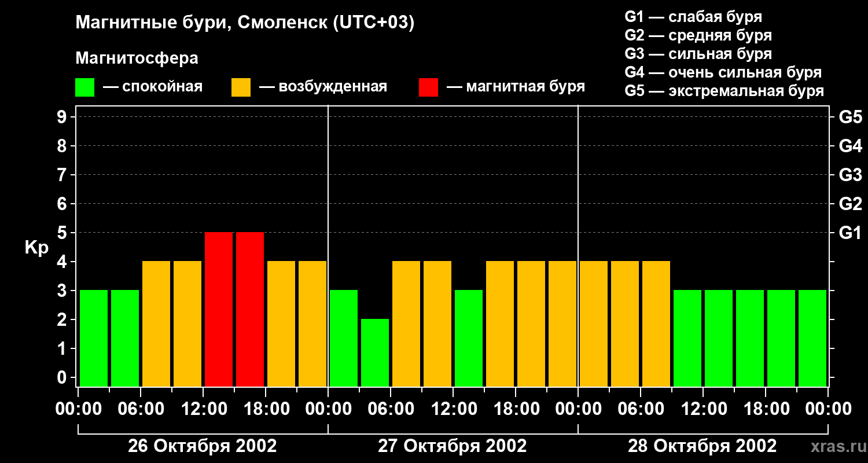The image size is (868, 463).
Task: Click the '12:00' time label of 26 October
Action: point(203,409)
